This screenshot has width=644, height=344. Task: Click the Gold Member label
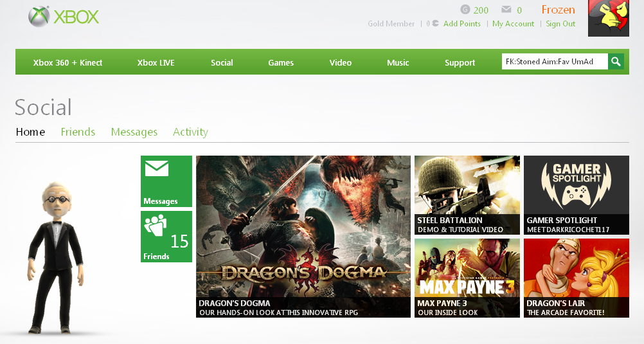[x=391, y=24]
